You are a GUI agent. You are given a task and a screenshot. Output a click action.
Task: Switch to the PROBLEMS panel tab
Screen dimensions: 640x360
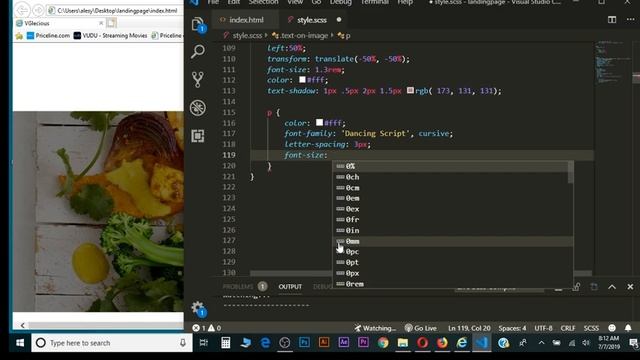pyautogui.click(x=238, y=287)
